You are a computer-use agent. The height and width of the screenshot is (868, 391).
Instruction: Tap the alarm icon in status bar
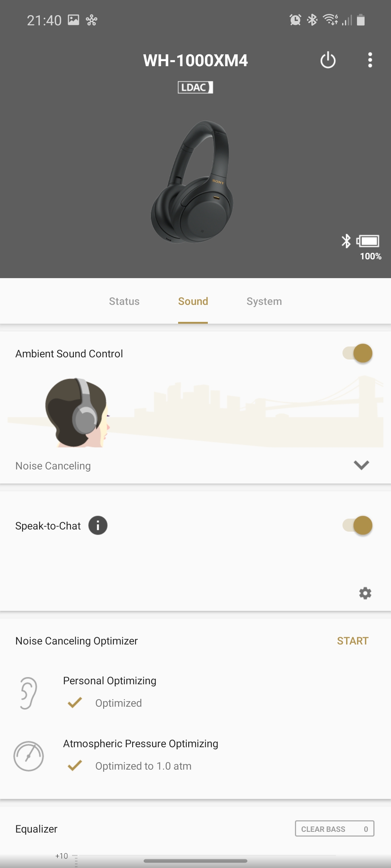tap(295, 20)
